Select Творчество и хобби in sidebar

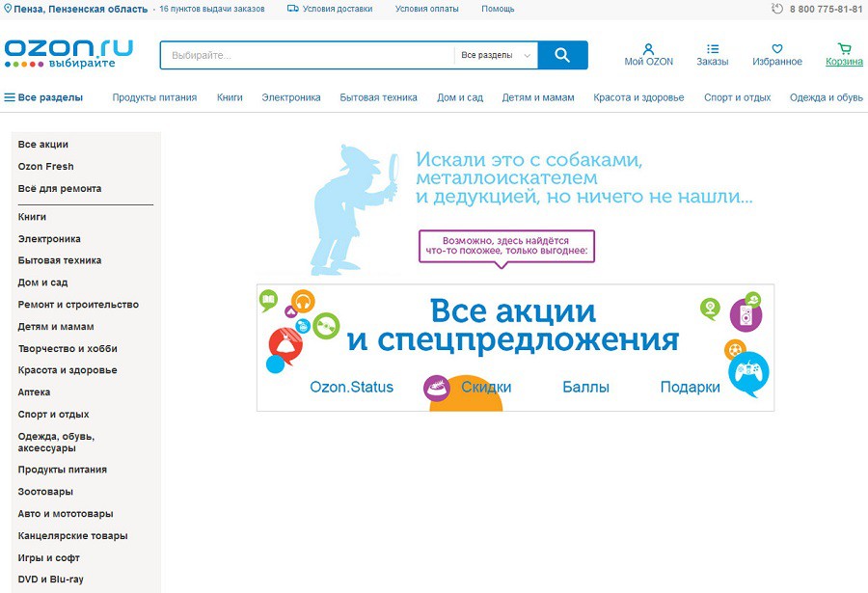pyautogui.click(x=68, y=349)
